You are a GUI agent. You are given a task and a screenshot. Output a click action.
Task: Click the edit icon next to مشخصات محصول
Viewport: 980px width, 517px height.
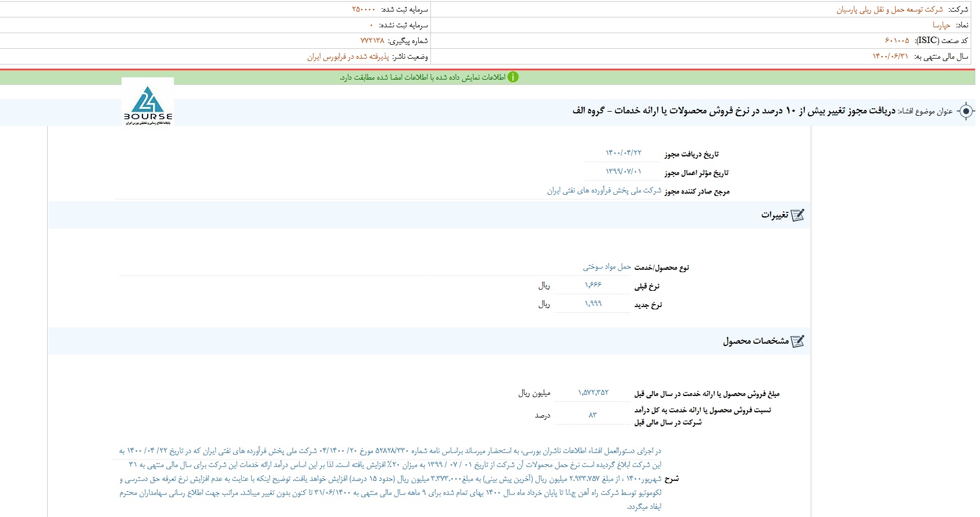coord(797,341)
